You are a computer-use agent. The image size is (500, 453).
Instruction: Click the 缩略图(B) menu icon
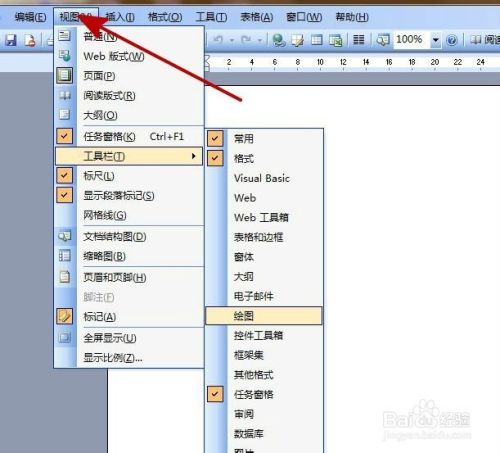pos(64,256)
